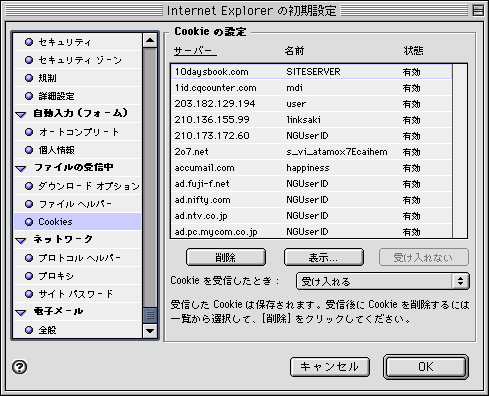Click the window collapse box in title bar
Image resolution: width=489 pixels, height=396 pixels.
click(x=478, y=10)
